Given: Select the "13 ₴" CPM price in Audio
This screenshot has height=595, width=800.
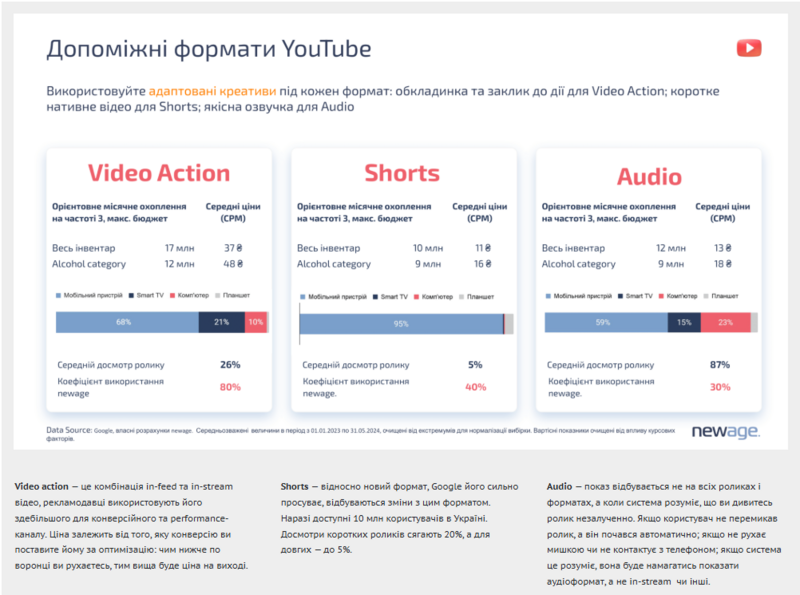Looking at the screenshot, I should coord(722,248).
